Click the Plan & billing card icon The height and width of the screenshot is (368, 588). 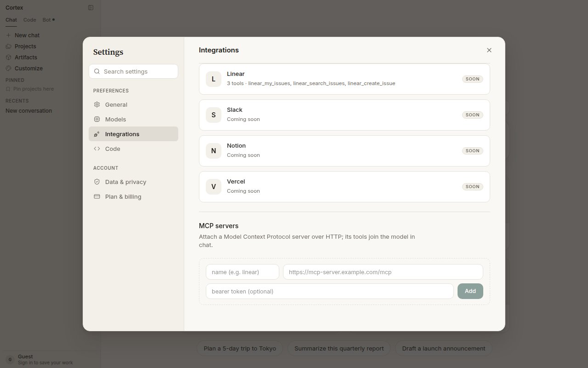pyautogui.click(x=97, y=196)
